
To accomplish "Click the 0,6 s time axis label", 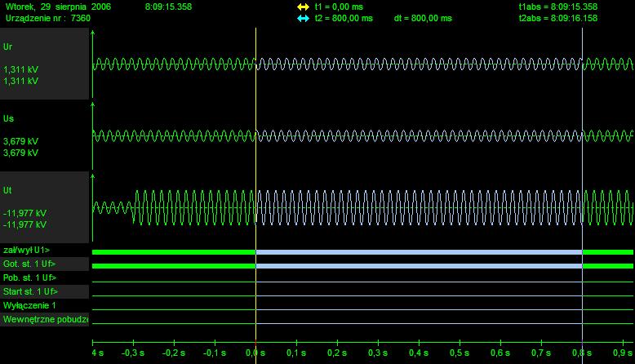I will pyautogui.click(x=500, y=353).
